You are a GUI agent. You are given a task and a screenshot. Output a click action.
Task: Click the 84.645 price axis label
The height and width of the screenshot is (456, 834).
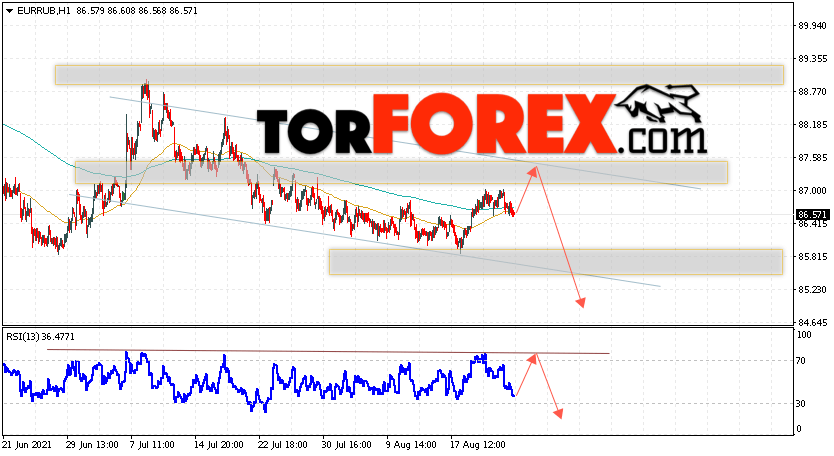pos(812,322)
